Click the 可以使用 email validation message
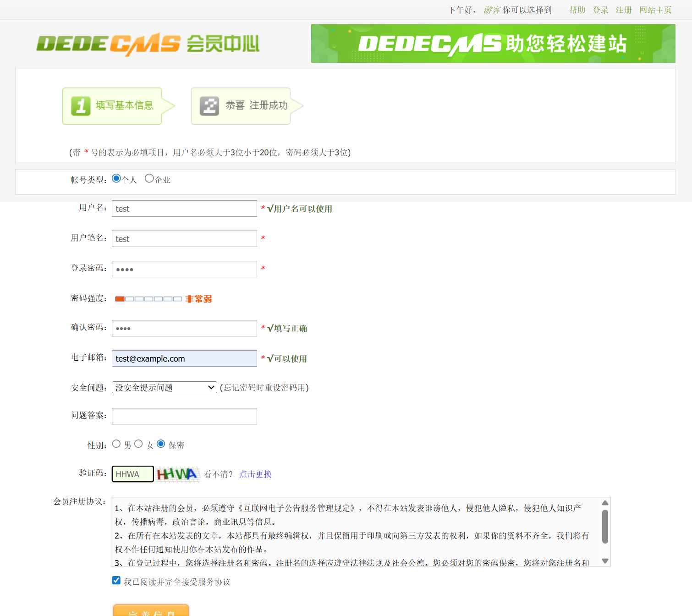Viewport: 692px width, 616px height. pyautogui.click(x=287, y=358)
